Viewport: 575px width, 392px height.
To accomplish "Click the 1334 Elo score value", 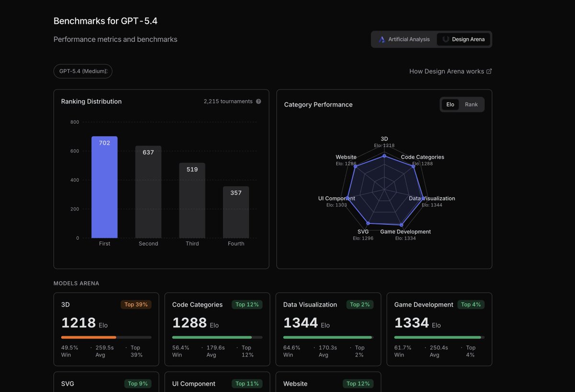I will 412,323.
